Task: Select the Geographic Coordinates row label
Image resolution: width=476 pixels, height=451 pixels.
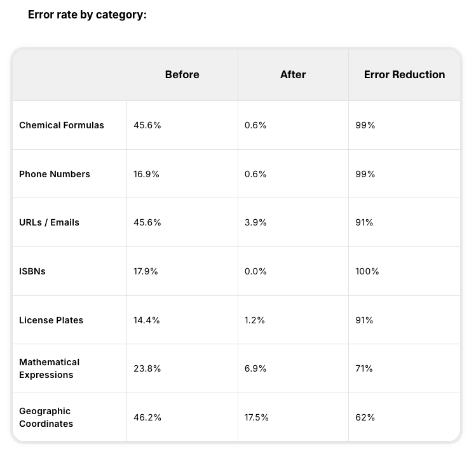Action: pyautogui.click(x=46, y=417)
